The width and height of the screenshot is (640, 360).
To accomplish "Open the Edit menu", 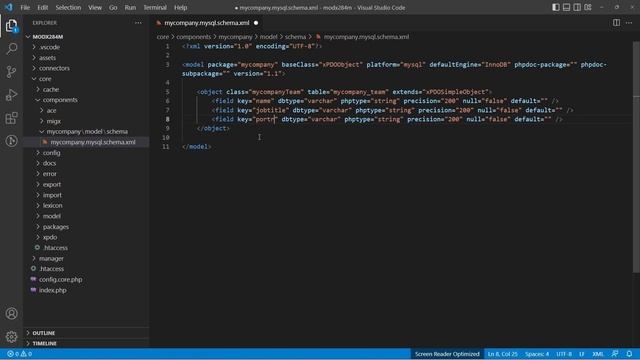I will [x=42, y=7].
